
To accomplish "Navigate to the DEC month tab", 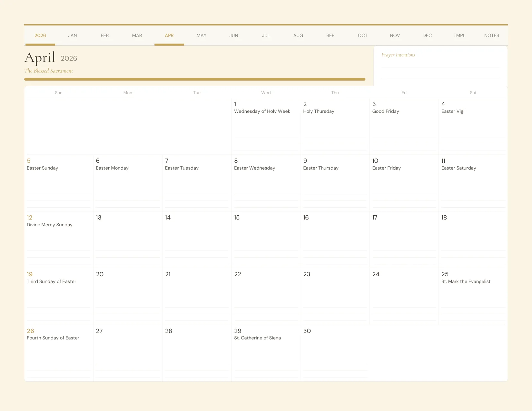I will (x=427, y=35).
